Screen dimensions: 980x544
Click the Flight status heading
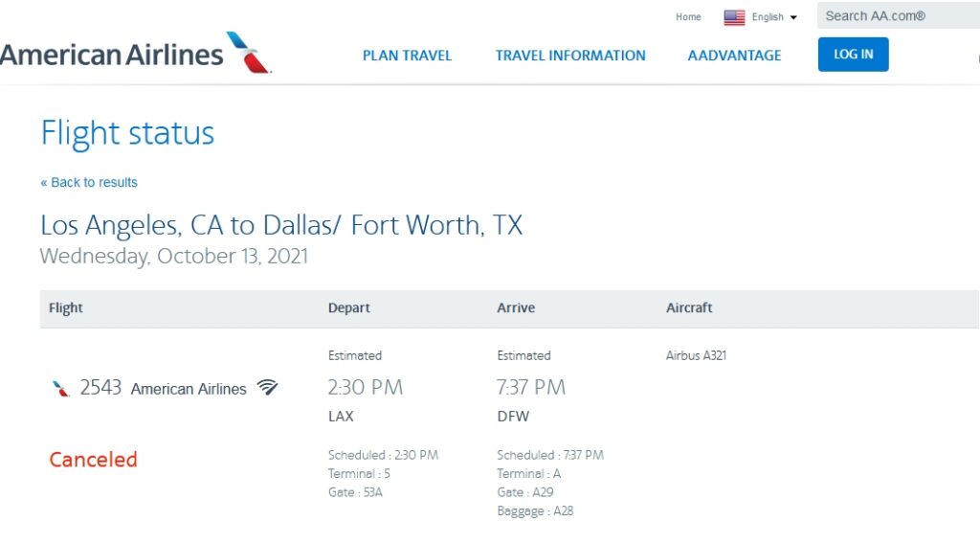tap(127, 133)
